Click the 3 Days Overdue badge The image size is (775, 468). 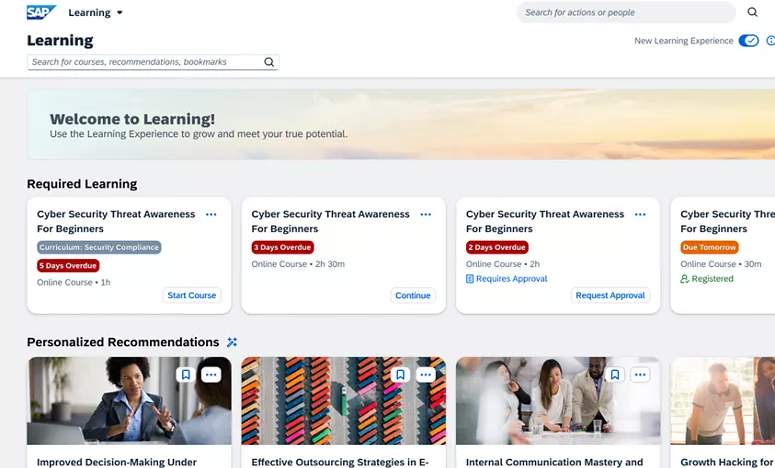point(283,247)
